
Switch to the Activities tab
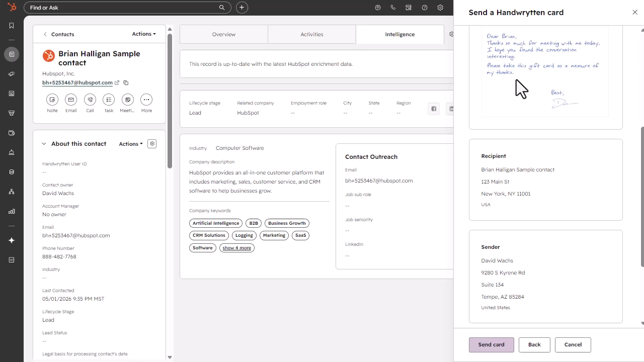pyautogui.click(x=312, y=34)
